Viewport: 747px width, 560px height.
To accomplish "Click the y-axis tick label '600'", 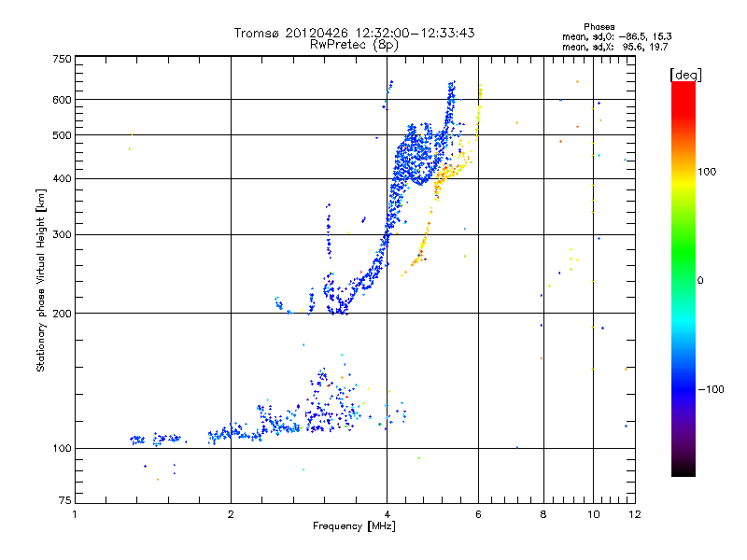I will pos(62,100).
